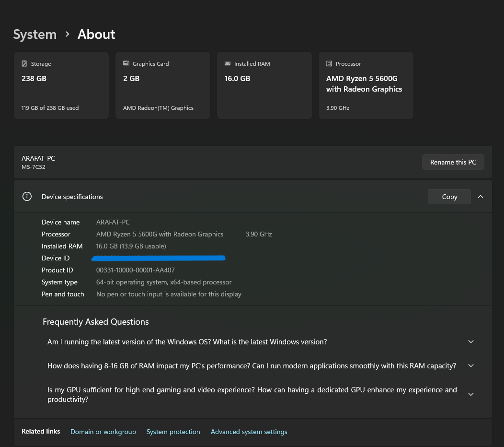504x447 pixels.
Task: Open the Domain or workgroup link
Action: click(x=103, y=432)
